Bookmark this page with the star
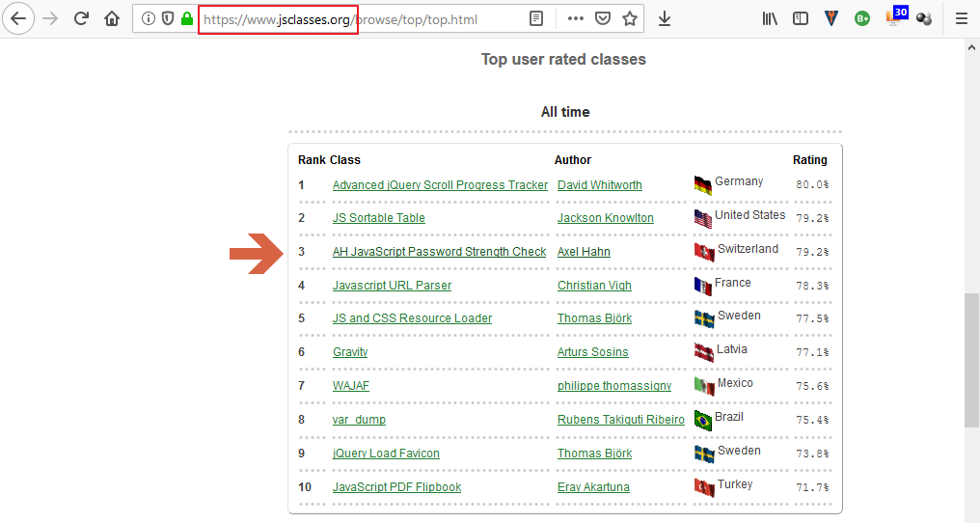980x523 pixels. (630, 18)
